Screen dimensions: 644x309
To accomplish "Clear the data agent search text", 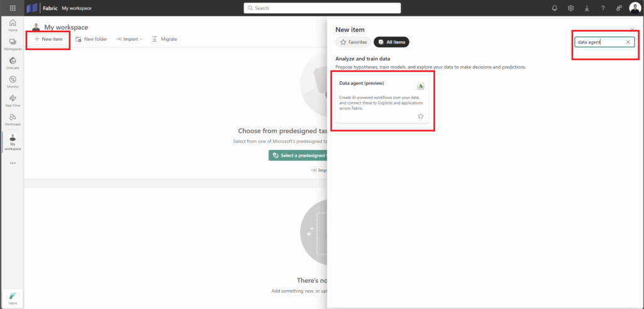I will coord(628,42).
